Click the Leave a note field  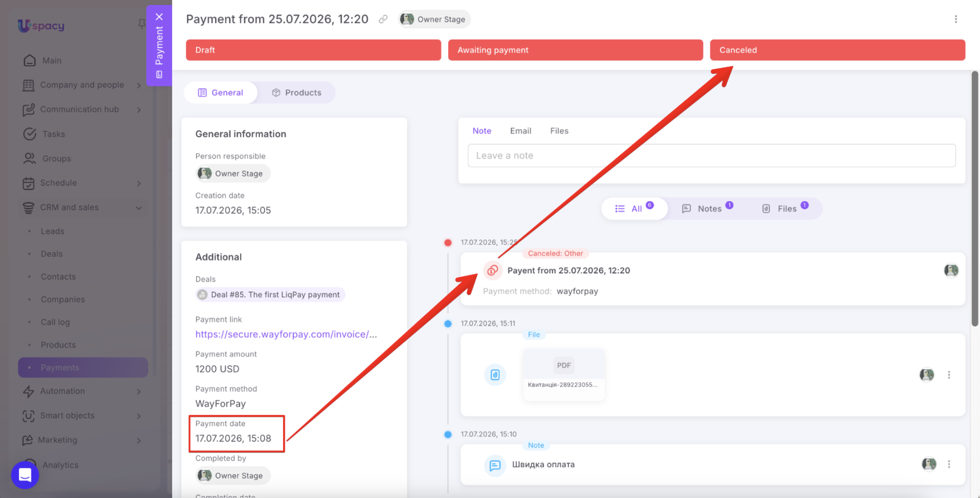[711, 155]
